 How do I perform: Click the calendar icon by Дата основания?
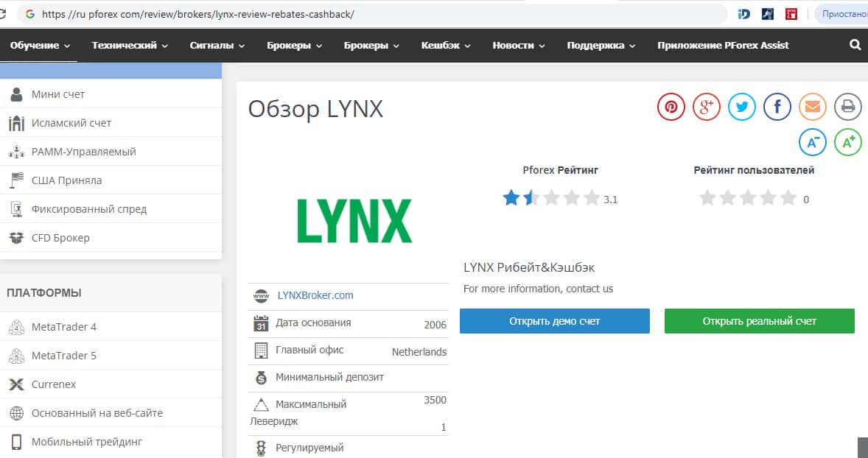[261, 323]
